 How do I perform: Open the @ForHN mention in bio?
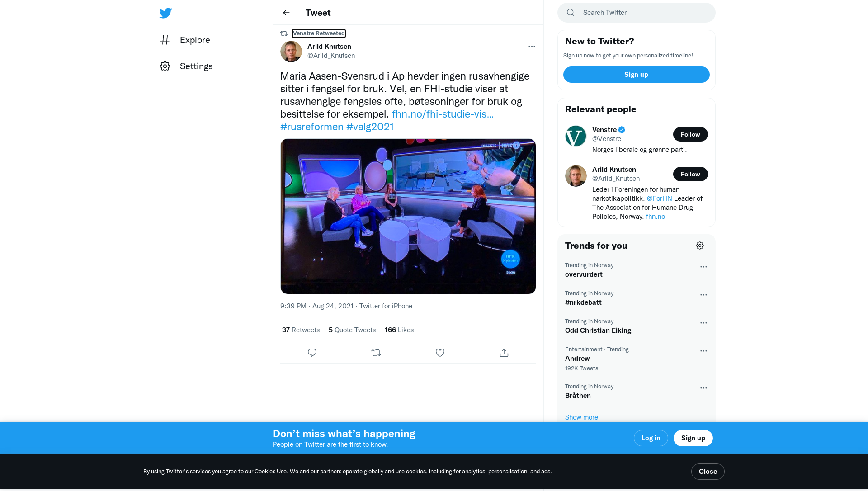click(x=659, y=198)
